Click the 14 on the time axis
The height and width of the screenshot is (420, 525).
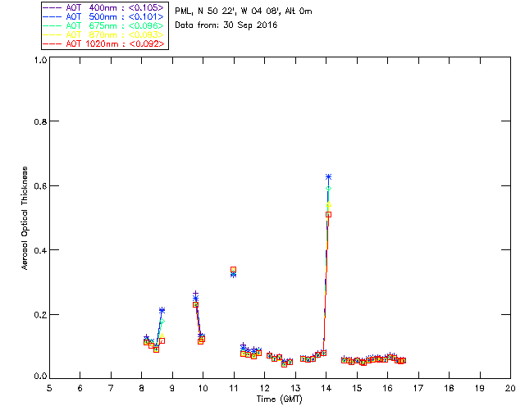(326, 388)
